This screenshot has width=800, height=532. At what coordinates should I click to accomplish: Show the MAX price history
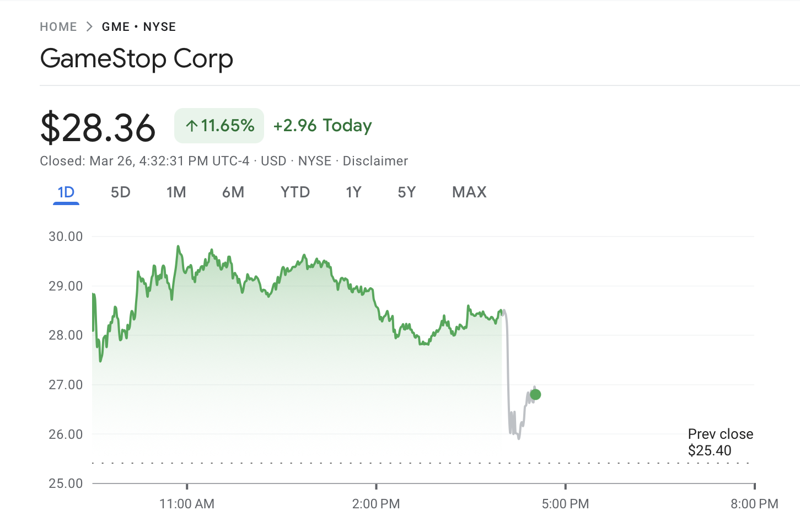pyautogui.click(x=469, y=192)
